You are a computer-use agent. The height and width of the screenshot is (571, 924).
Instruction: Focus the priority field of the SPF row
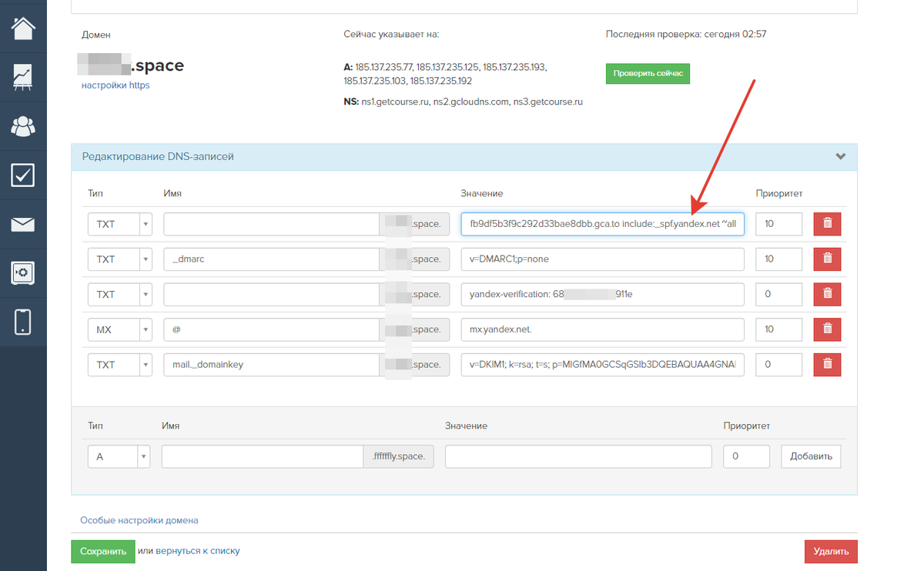[x=778, y=224]
